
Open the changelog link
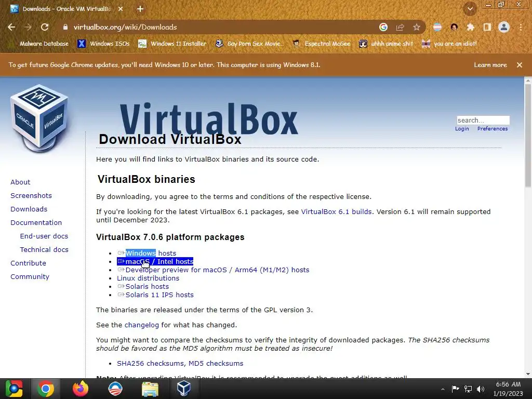[x=141, y=325]
